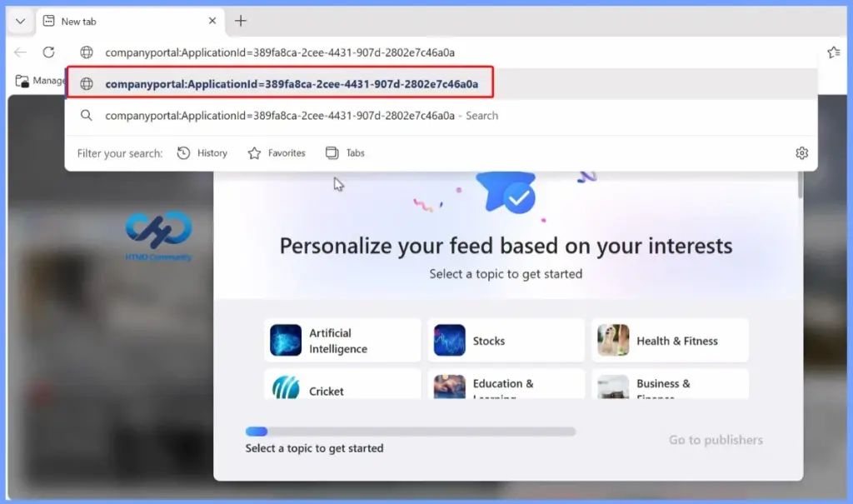Reload the page with refresh icon

click(48, 52)
